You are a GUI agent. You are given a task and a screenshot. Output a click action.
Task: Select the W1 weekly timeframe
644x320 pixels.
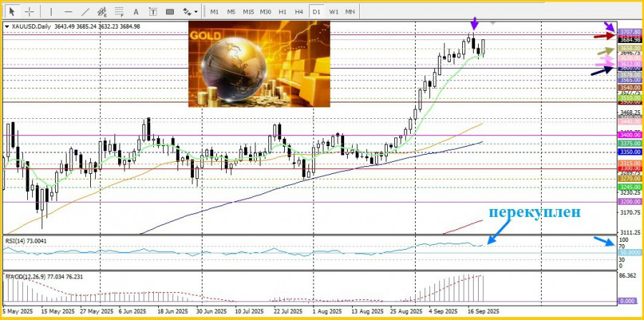click(x=333, y=11)
